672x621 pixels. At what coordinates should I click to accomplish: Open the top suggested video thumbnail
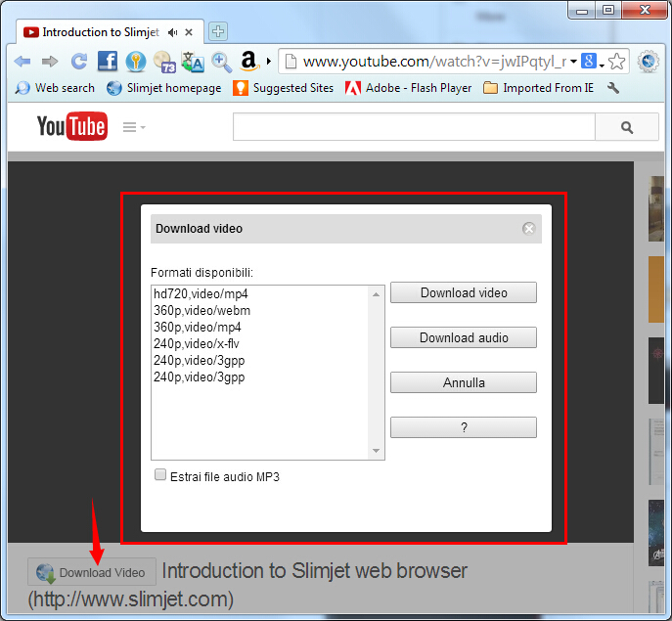coord(656,208)
